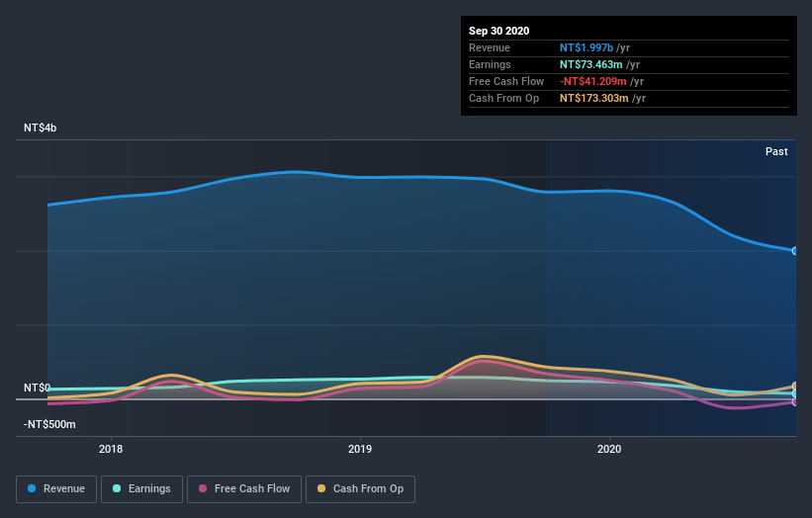Click the 2018 x-axis label
This screenshot has width=812, height=518.
[111, 449]
